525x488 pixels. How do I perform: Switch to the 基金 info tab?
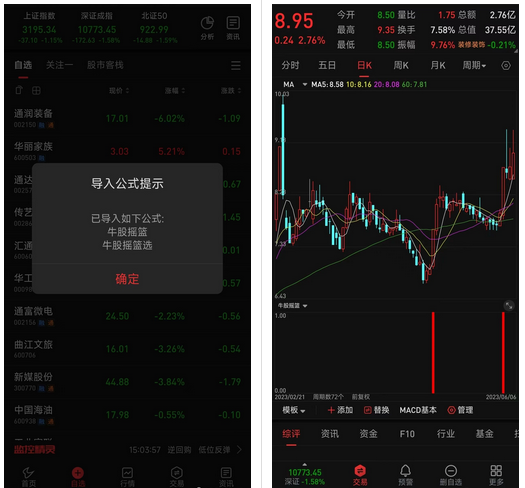click(484, 434)
